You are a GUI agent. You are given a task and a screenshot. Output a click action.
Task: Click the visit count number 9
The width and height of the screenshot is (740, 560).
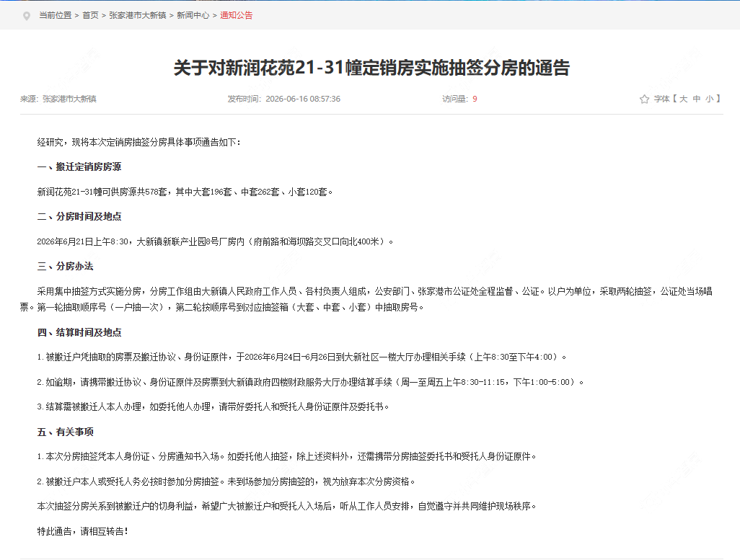[x=475, y=99]
